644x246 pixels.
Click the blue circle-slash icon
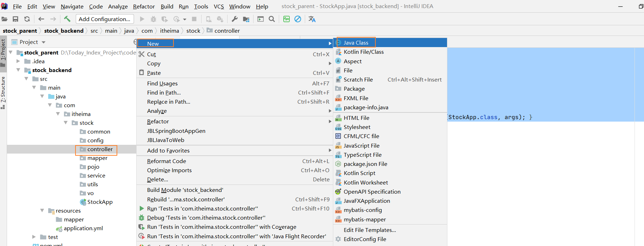tap(298, 19)
